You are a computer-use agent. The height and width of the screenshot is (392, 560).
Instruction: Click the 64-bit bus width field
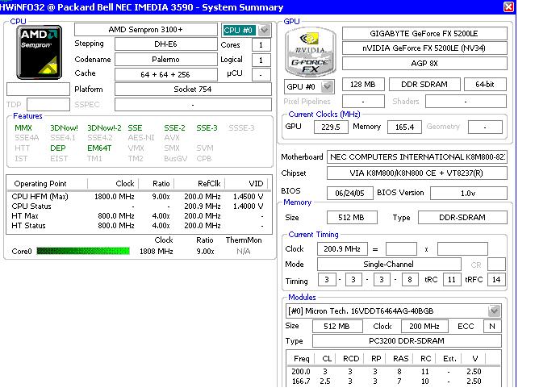click(485, 84)
